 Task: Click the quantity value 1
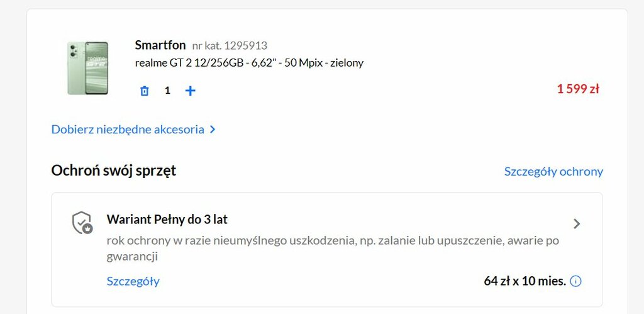(x=167, y=91)
